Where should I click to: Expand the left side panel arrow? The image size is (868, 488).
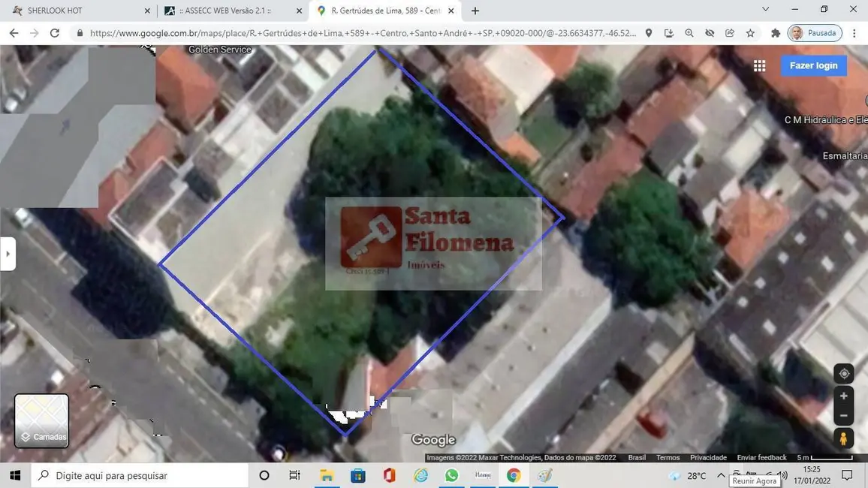click(x=8, y=254)
